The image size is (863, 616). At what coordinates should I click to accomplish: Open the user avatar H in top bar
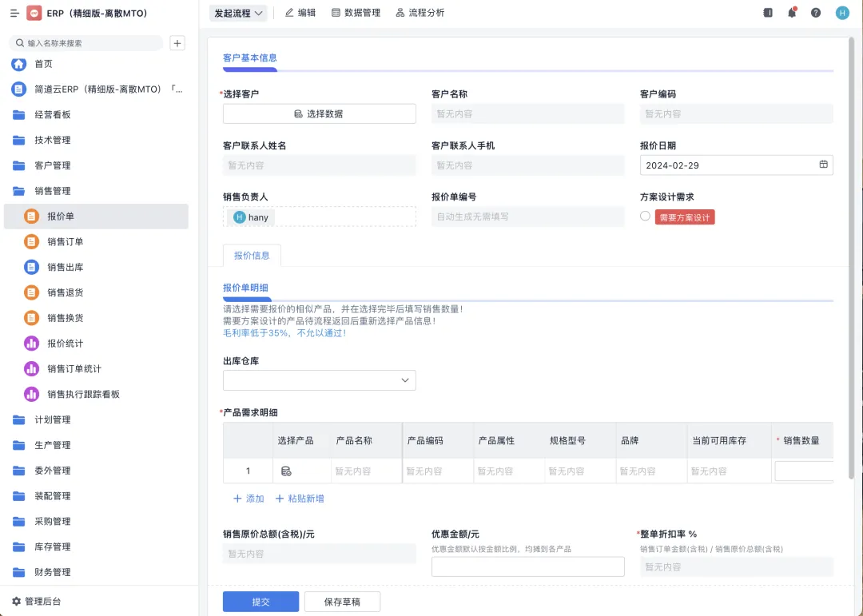pyautogui.click(x=842, y=13)
